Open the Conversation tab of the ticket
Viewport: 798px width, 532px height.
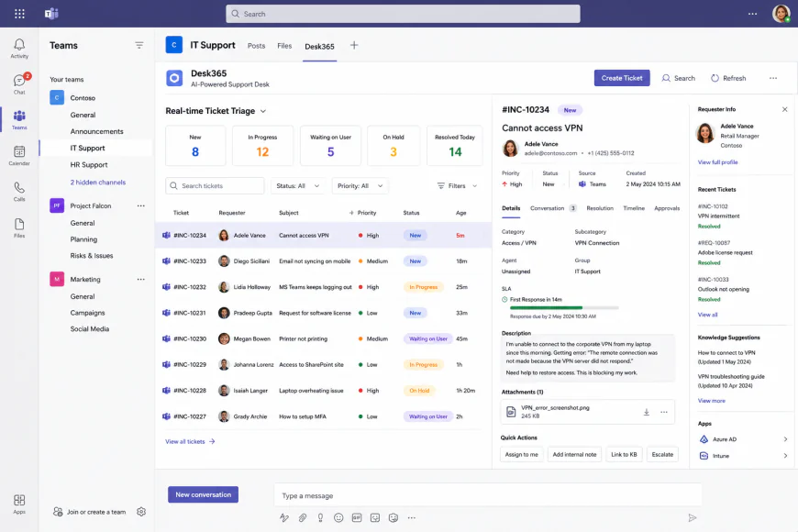(x=553, y=208)
